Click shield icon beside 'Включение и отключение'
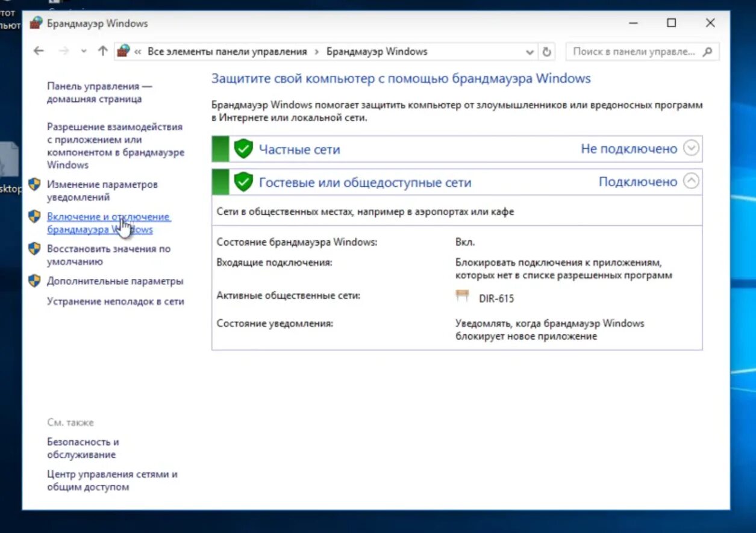The height and width of the screenshot is (533, 756). point(34,217)
